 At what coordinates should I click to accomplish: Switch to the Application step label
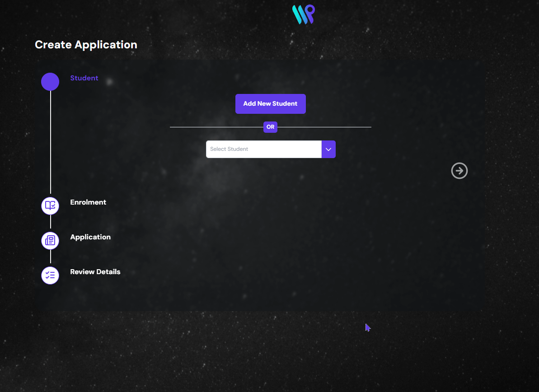tap(90, 237)
